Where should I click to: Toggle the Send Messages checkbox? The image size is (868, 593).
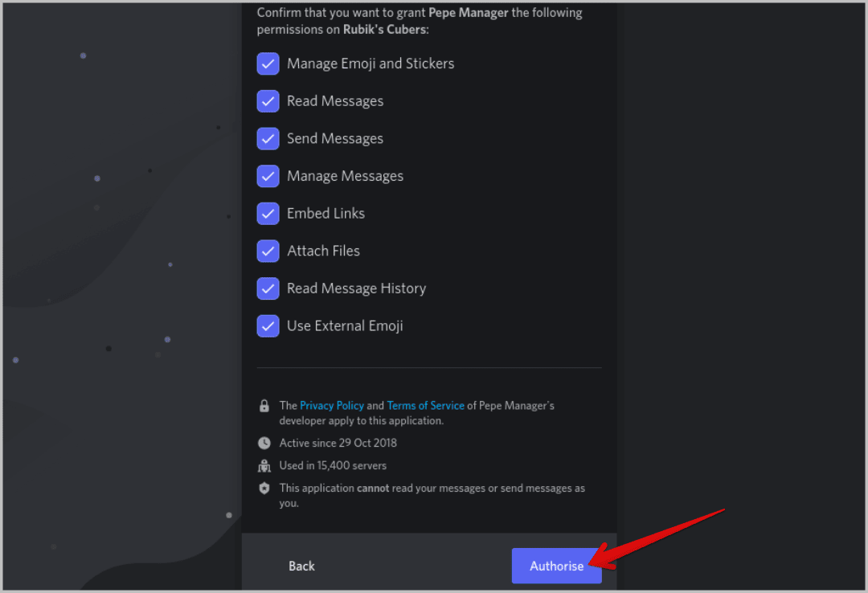pyautogui.click(x=268, y=138)
